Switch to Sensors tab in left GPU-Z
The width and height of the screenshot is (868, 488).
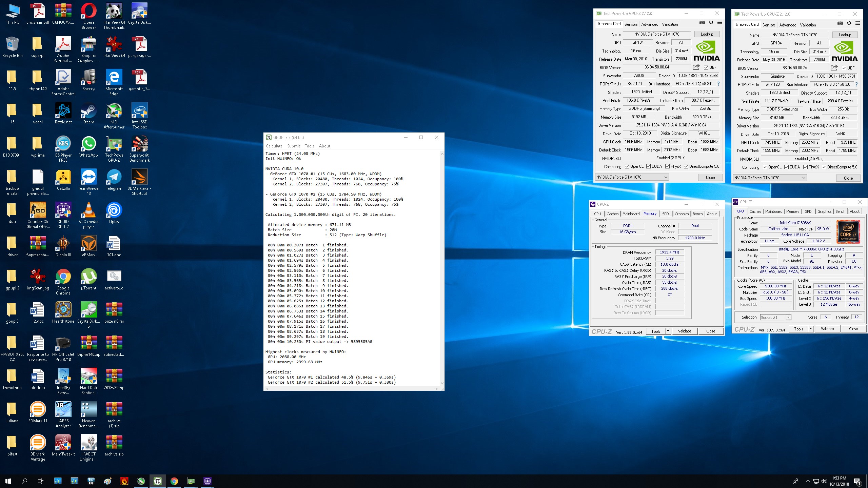point(631,24)
